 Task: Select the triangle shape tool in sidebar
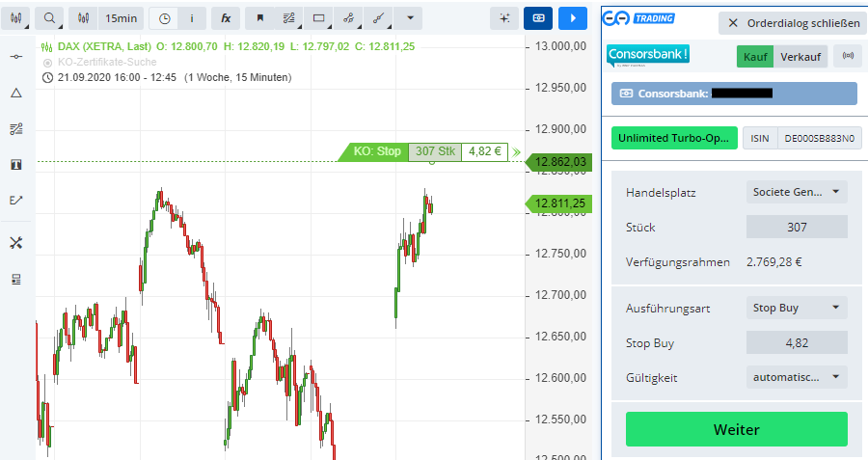coord(16,93)
